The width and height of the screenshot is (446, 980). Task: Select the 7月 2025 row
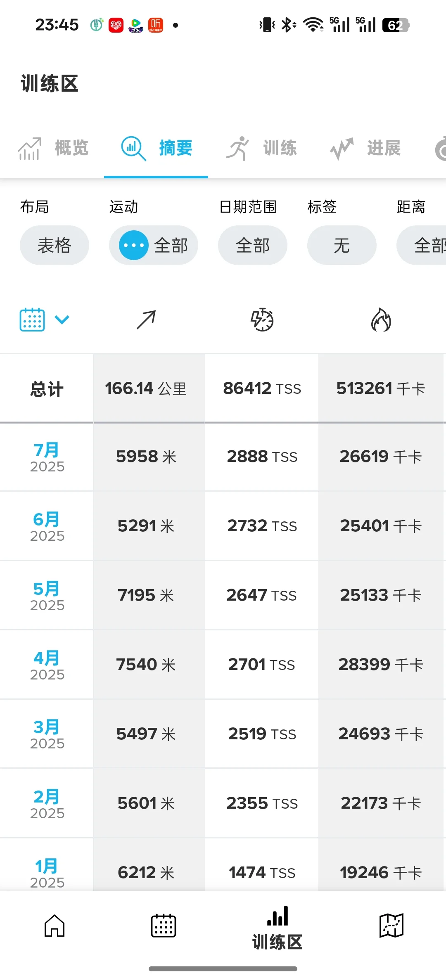coord(223,457)
